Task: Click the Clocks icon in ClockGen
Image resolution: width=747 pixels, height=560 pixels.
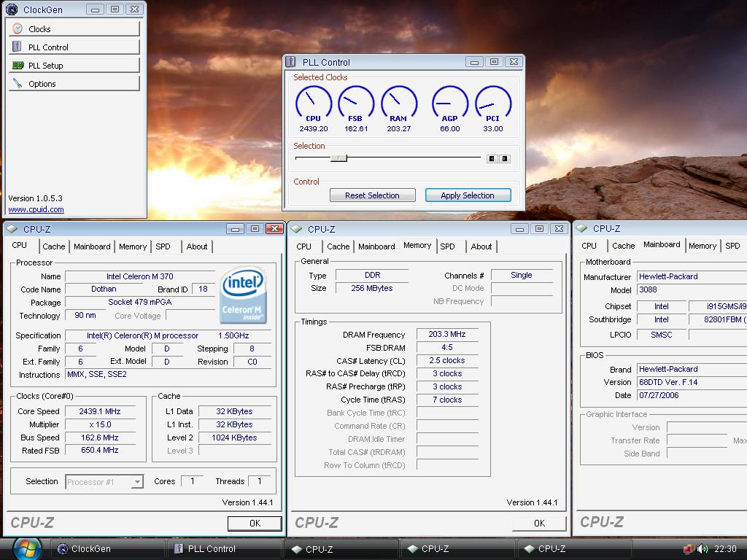Action: click(x=18, y=28)
